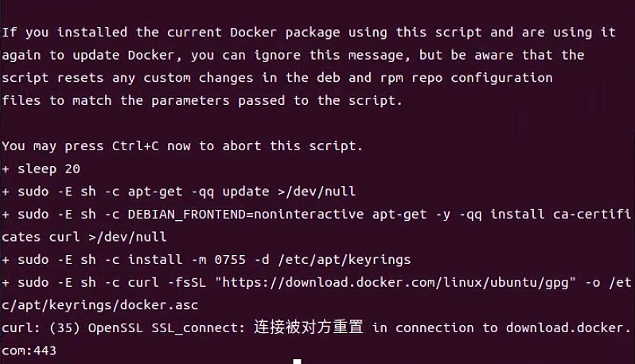
Task: Click the terminal cursor block
Action: (297, 362)
